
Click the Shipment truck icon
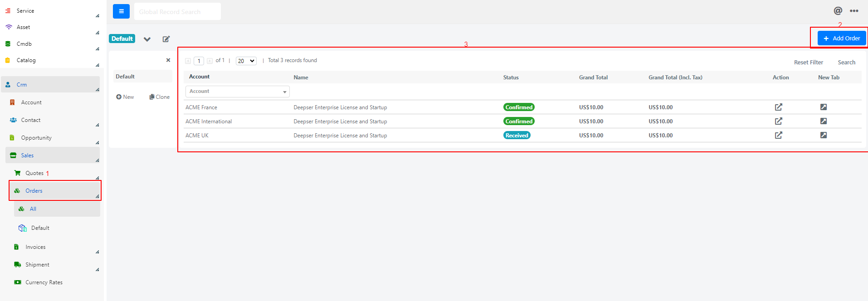17,265
